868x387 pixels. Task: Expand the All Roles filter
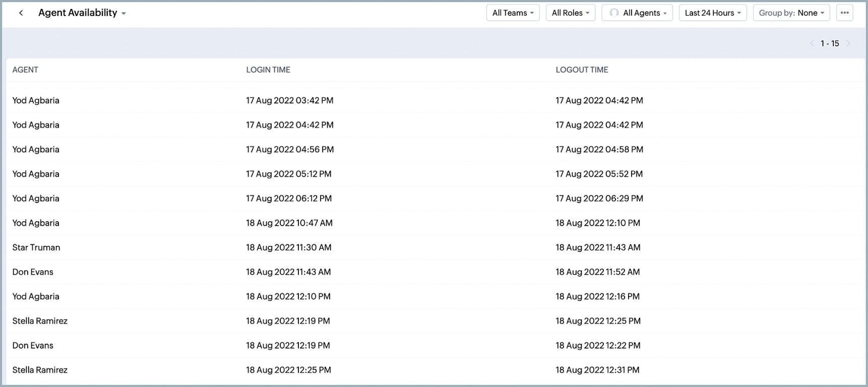pyautogui.click(x=570, y=13)
